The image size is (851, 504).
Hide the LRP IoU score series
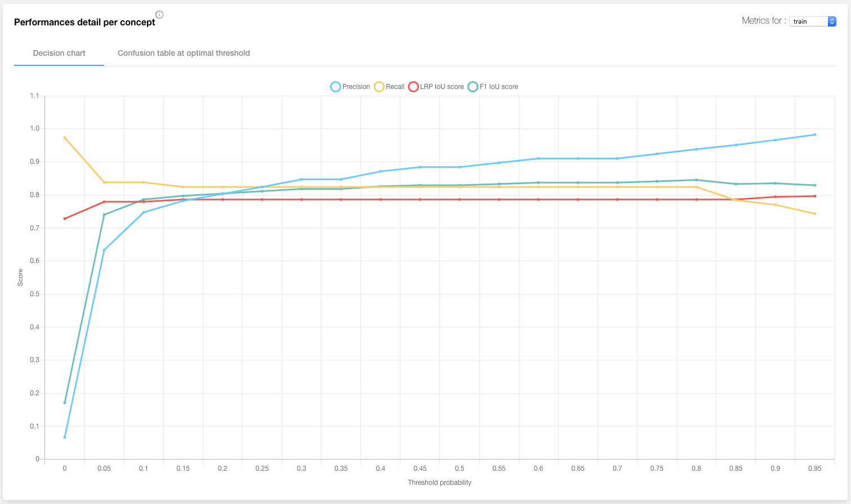tap(436, 87)
